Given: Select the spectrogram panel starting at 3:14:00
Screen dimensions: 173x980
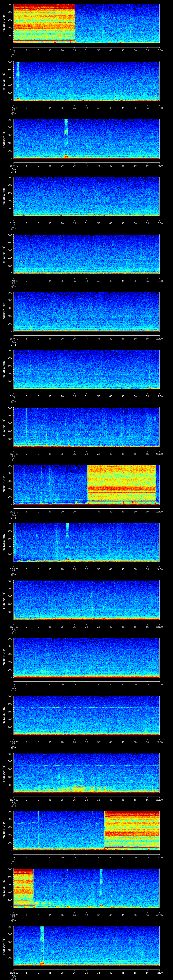Looking at the screenshot, I should (x=87, y=24).
